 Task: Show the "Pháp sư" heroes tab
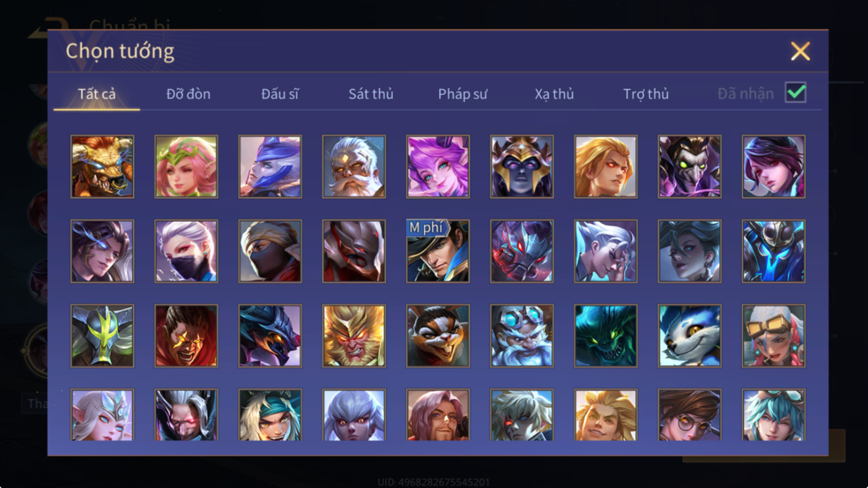click(x=462, y=94)
